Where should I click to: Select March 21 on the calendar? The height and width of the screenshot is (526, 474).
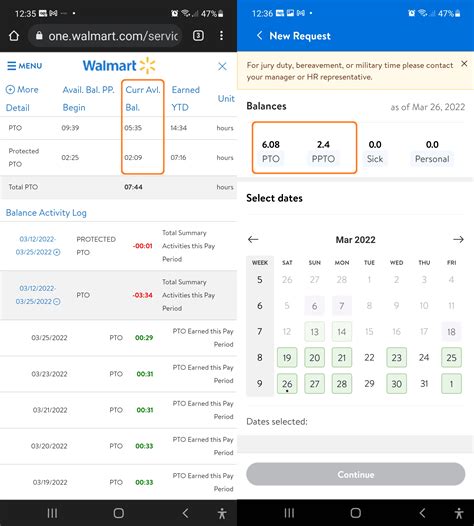click(x=342, y=358)
